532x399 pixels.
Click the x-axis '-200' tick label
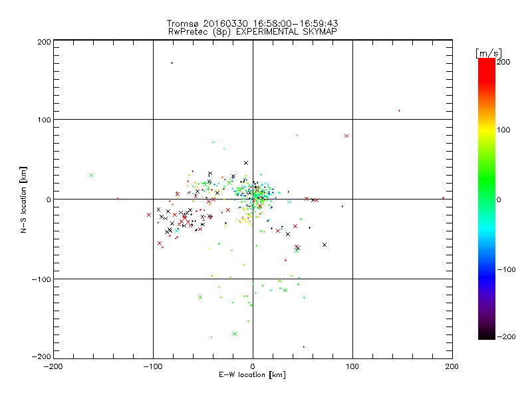(x=53, y=366)
